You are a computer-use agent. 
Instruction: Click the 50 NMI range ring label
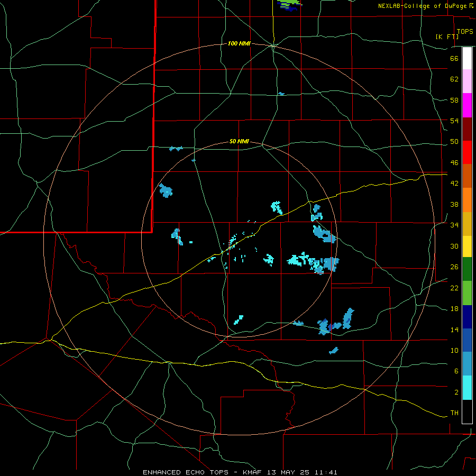(239, 141)
